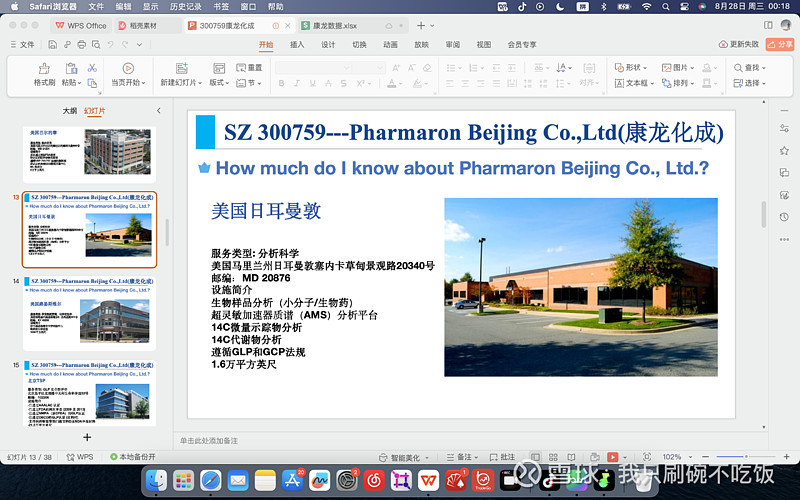Add a new slide with plus button
This screenshot has height=500, width=800.
[x=87, y=437]
